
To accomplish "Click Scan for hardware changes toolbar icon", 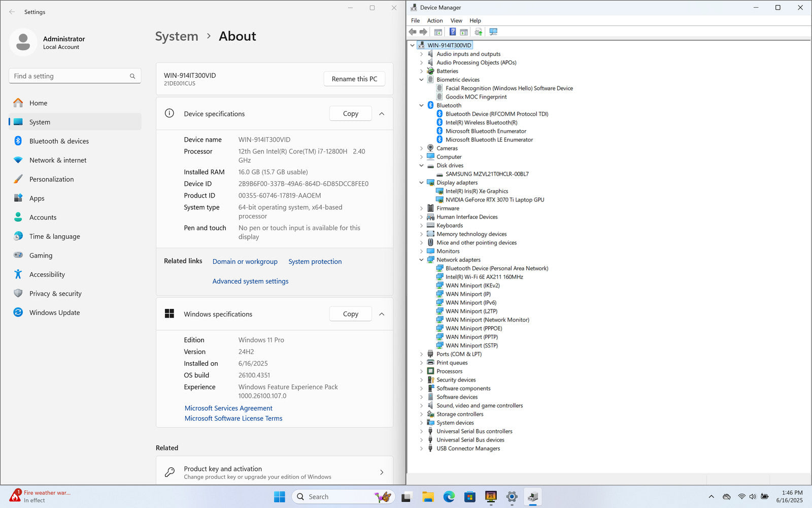I will (x=493, y=32).
